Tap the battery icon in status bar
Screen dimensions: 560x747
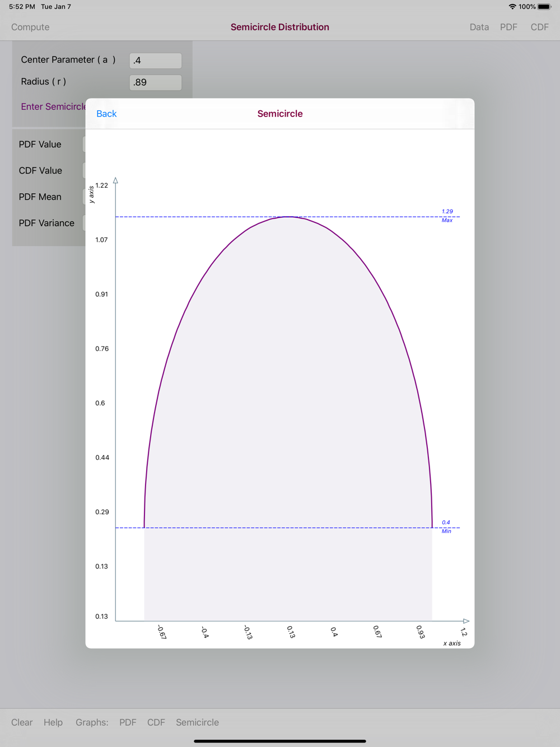coord(544,7)
